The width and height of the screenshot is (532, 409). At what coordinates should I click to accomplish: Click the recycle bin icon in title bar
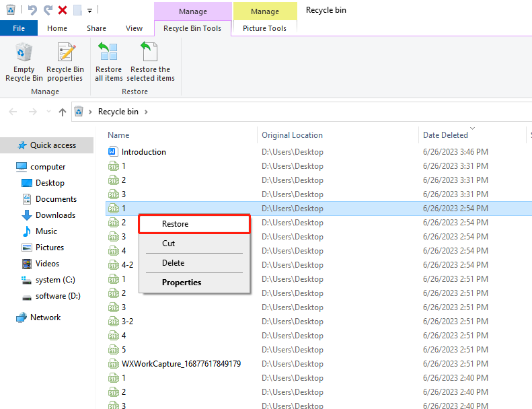pos(11,9)
